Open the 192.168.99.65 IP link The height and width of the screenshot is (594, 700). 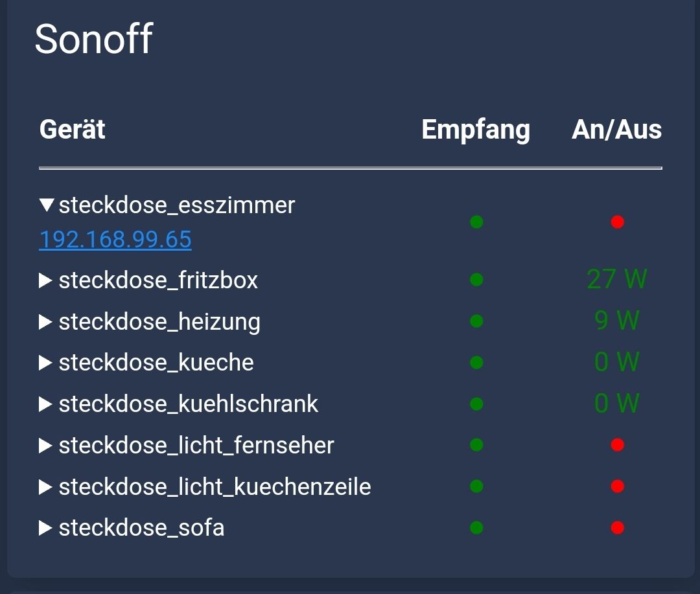tap(115, 240)
